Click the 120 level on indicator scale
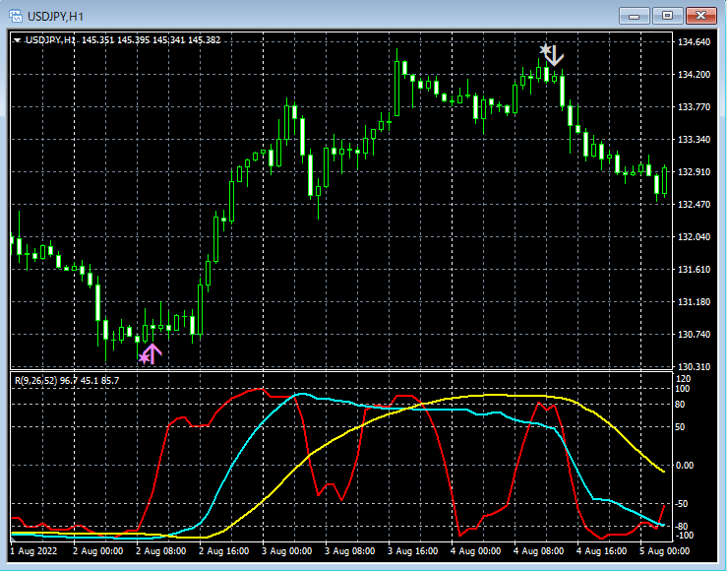 (686, 379)
